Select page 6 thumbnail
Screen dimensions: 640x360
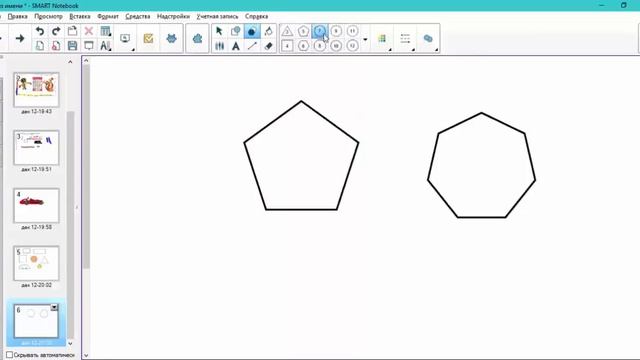[x=36, y=321]
